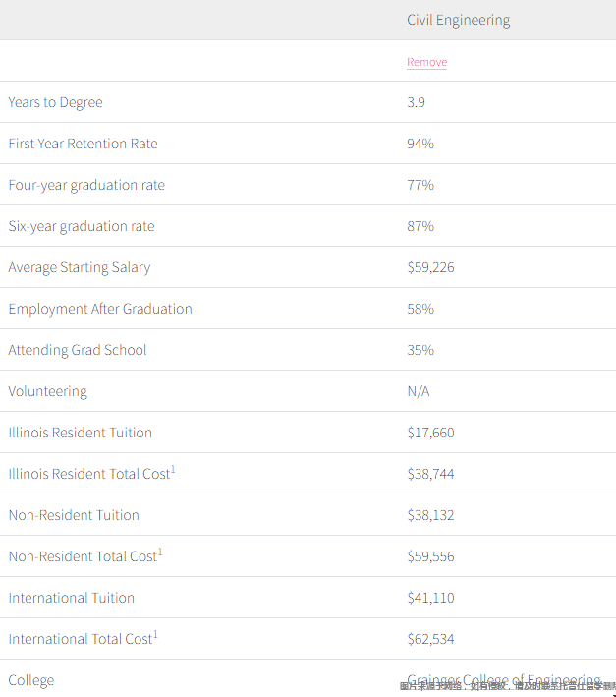Image resolution: width=616 pixels, height=697 pixels.
Task: Select the Six-year graduation rate label
Action: (82, 226)
